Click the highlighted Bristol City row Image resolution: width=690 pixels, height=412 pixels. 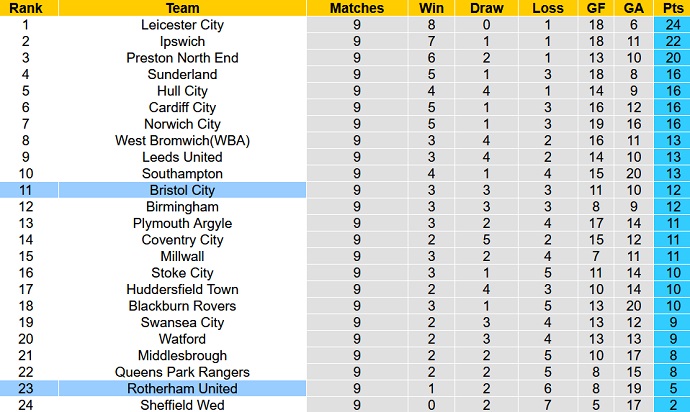183,190
